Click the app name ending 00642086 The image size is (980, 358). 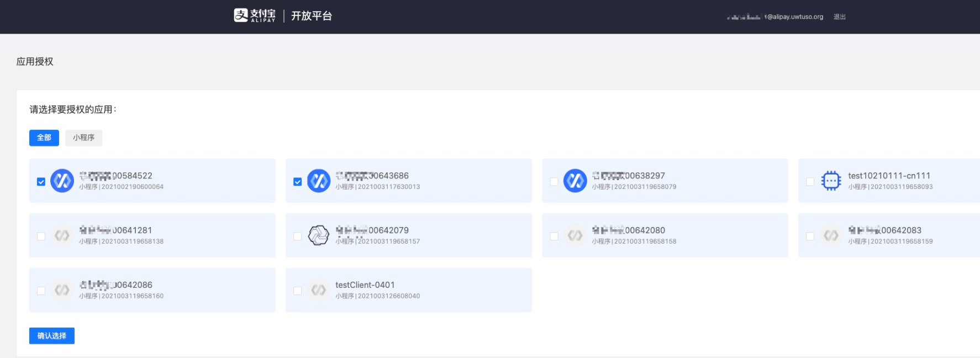115,285
